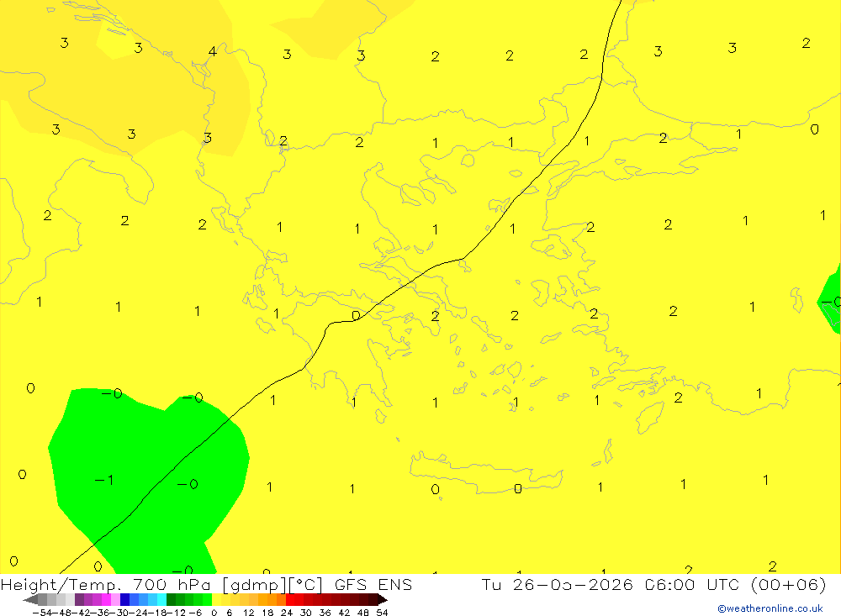Select the dark blue legend swatch above -30
841x616 pixels.
tap(125, 599)
